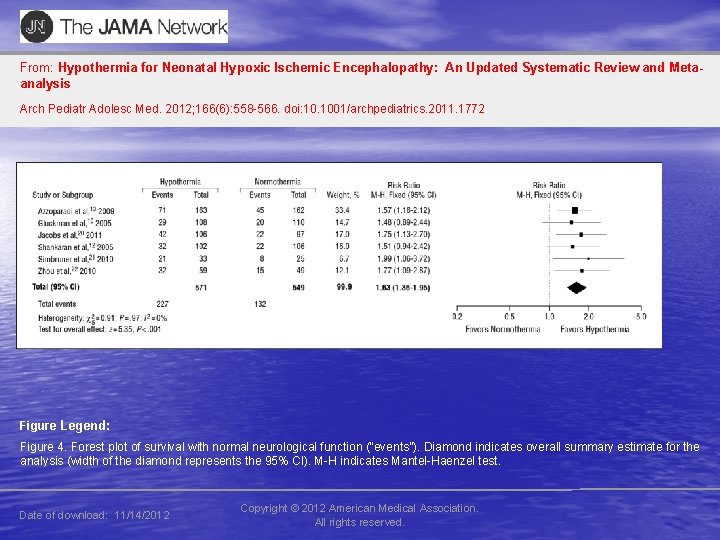720x540 pixels.
Task: Click the 'Test for overall effect' line
Action: point(99,329)
